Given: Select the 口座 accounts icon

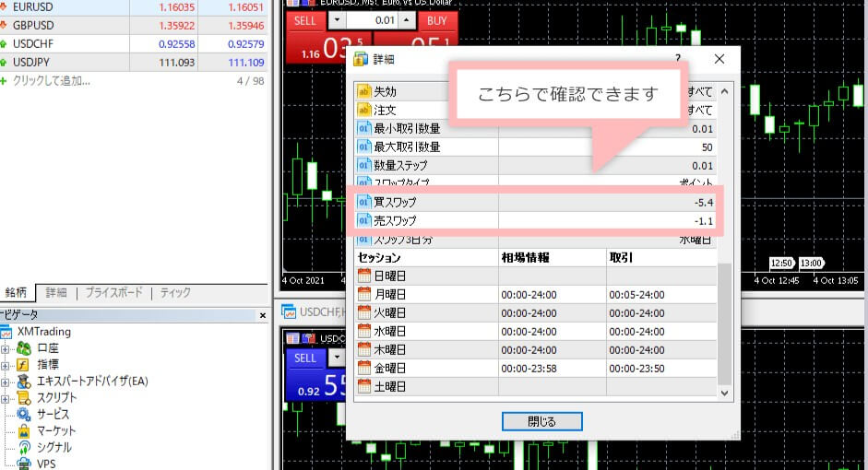Looking at the screenshot, I should point(23,348).
